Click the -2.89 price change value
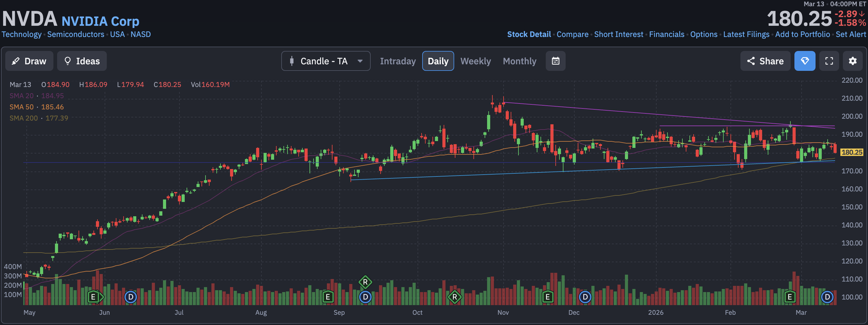The image size is (868, 325). pos(849,14)
